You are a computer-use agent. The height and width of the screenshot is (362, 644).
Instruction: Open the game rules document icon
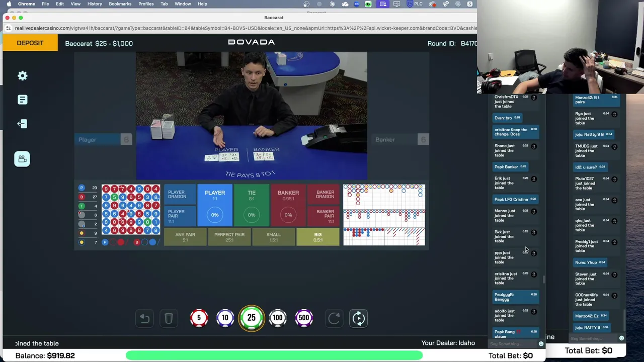pyautogui.click(x=22, y=100)
